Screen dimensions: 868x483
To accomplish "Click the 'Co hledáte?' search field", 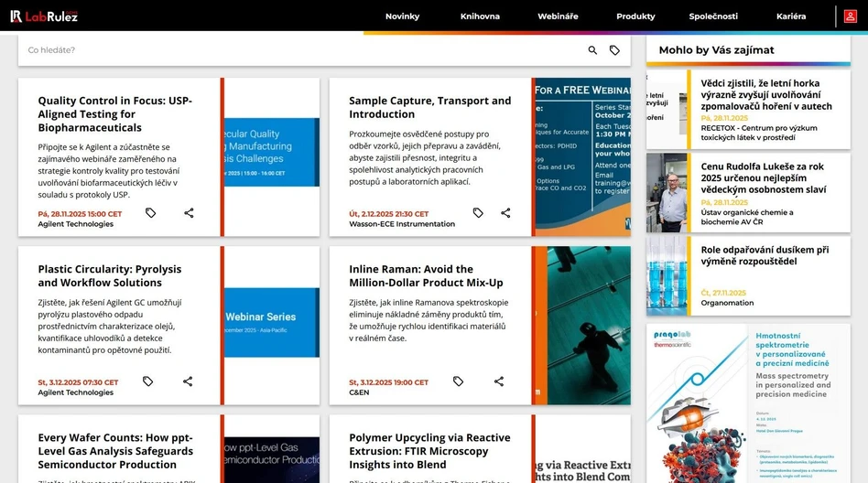I will (302, 50).
